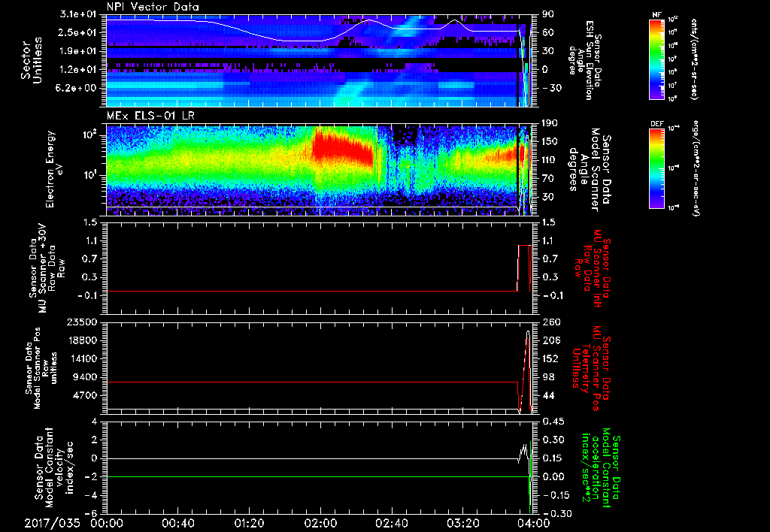Click the scanner position spike in fourth panel
This screenshot has width=770, height=532.
(x=526, y=371)
